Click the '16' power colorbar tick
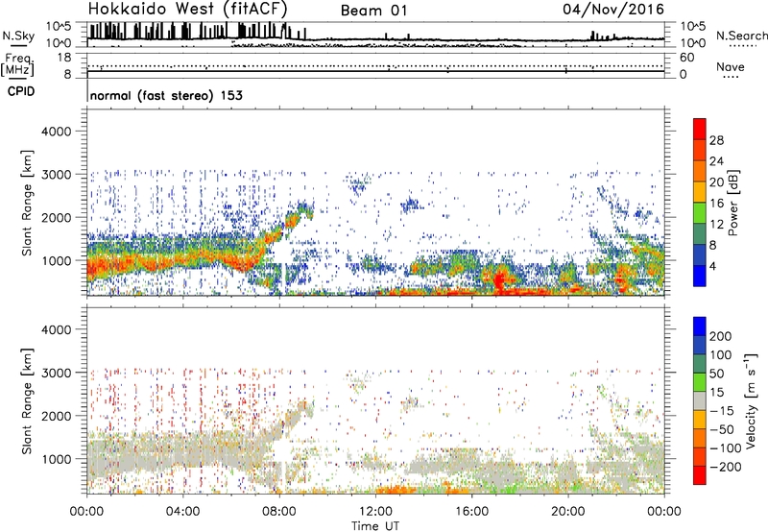The width and height of the screenshot is (768, 532). tap(716, 204)
